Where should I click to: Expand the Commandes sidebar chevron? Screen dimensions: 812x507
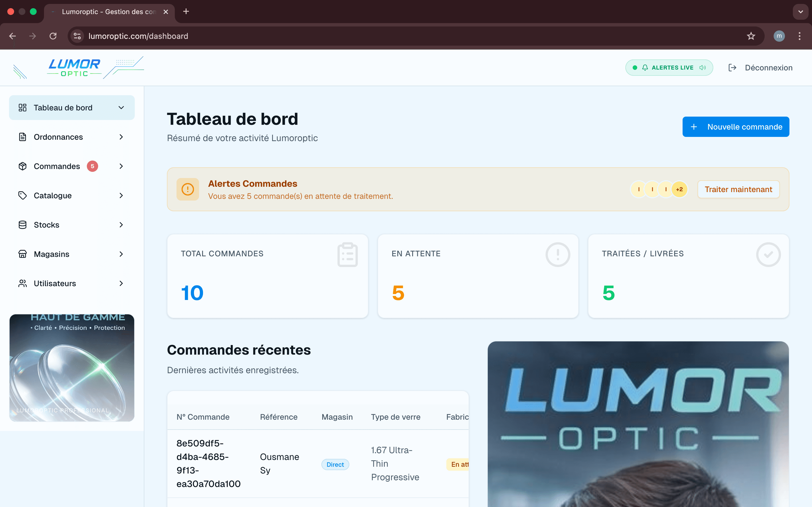[x=121, y=166]
